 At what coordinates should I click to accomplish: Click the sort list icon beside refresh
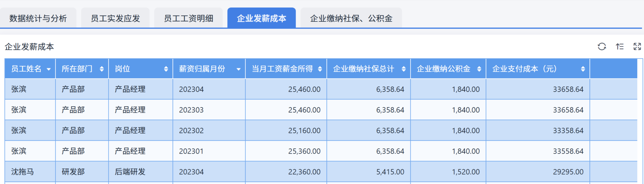click(620, 46)
